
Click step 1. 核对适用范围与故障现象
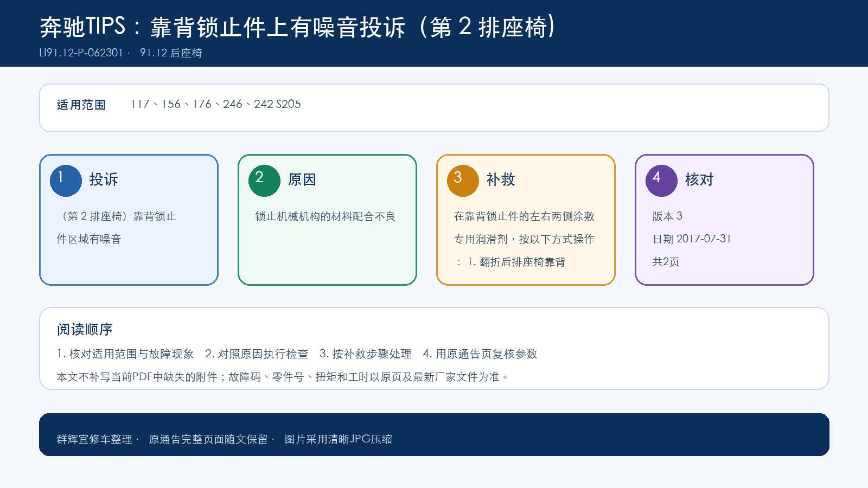[125, 354]
